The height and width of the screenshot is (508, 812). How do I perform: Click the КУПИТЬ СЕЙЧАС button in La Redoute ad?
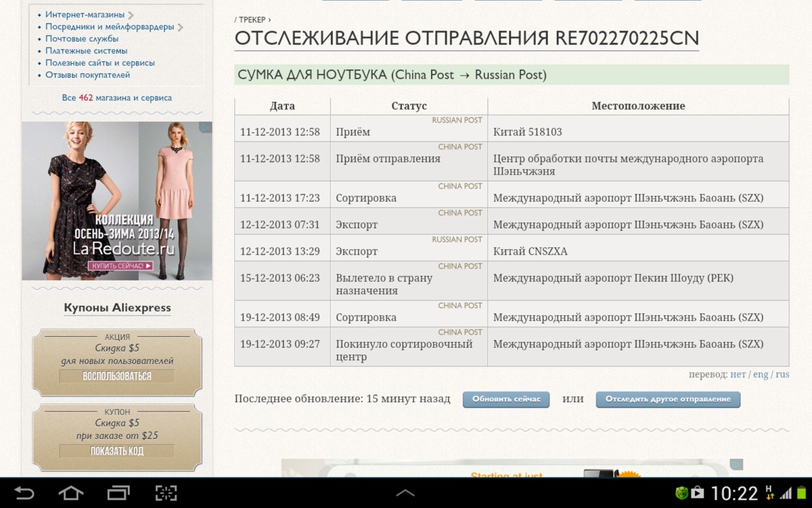[120, 266]
